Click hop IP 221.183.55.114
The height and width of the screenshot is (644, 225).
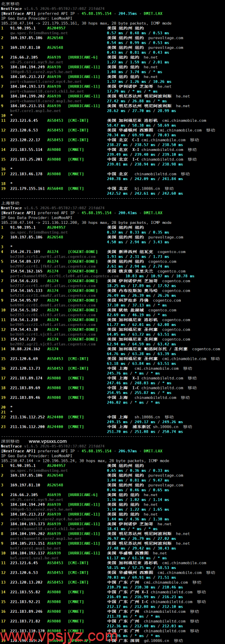pyautogui.click(x=26, y=149)
